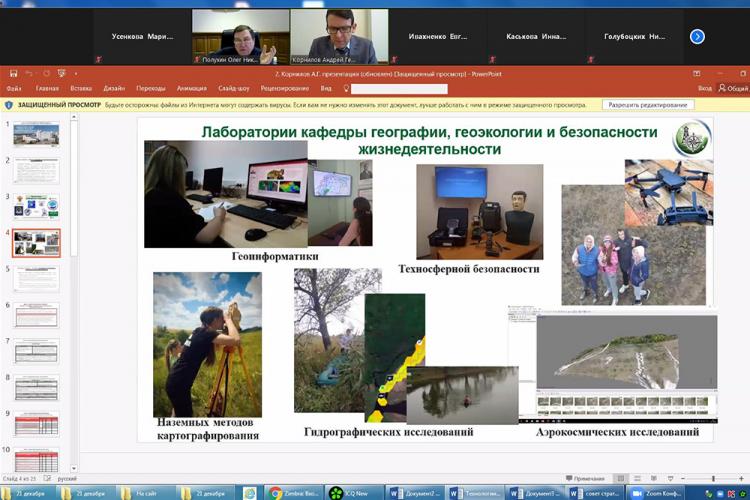Click the Слайд 4 из 23 indicator

(x=19, y=478)
